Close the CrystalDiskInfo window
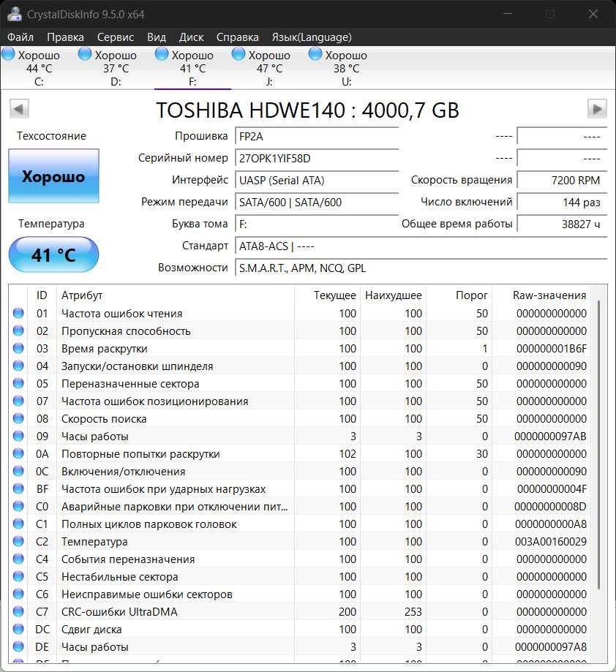The image size is (616, 672). [x=593, y=14]
